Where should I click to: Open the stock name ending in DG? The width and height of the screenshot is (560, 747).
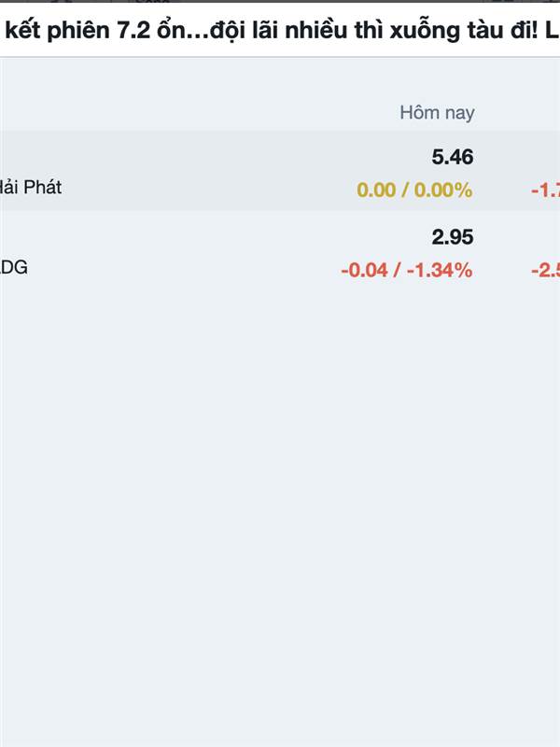coord(14,267)
